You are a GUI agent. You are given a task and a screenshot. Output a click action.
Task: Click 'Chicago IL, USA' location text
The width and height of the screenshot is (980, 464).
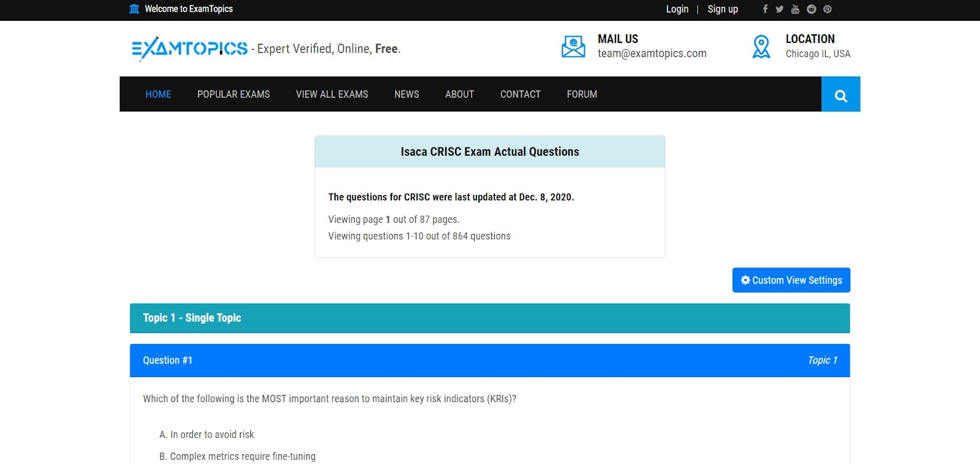(818, 54)
